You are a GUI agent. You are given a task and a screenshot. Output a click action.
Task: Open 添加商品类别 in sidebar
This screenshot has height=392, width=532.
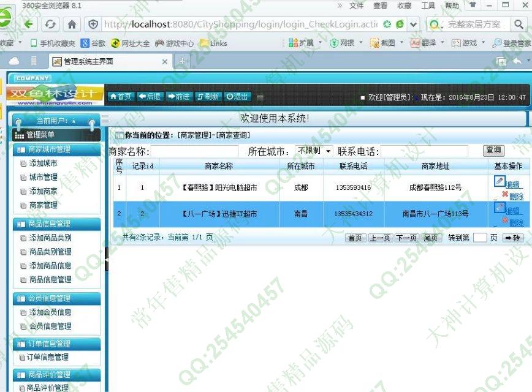click(50, 238)
